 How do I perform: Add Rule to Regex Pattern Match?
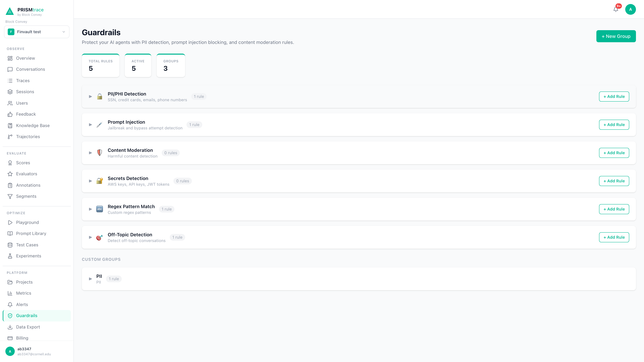614,209
